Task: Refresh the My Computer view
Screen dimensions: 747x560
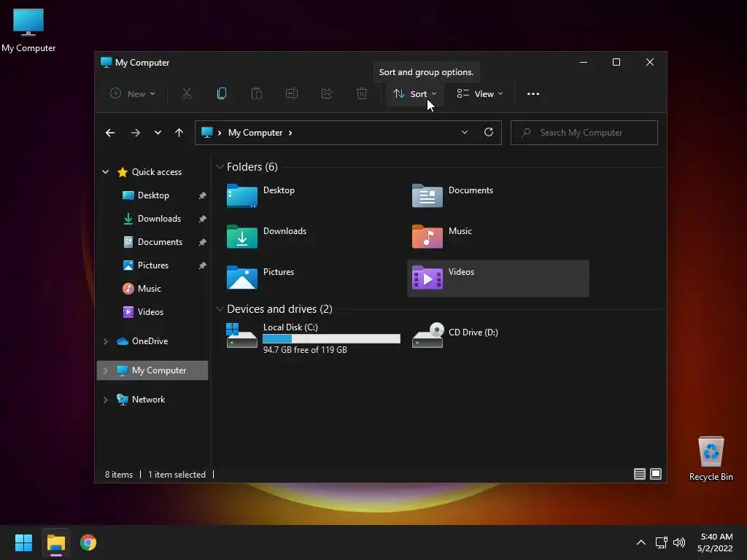Action: coord(488,133)
